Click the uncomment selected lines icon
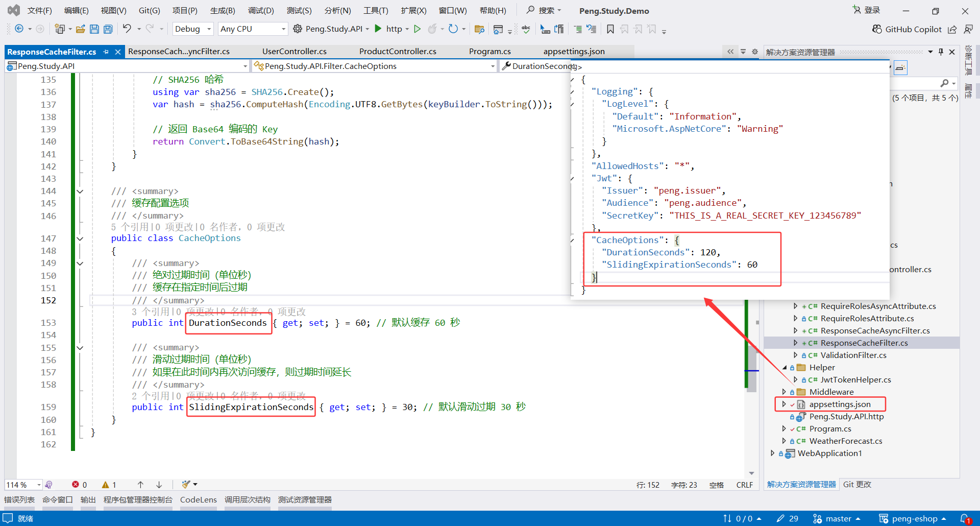 point(591,29)
